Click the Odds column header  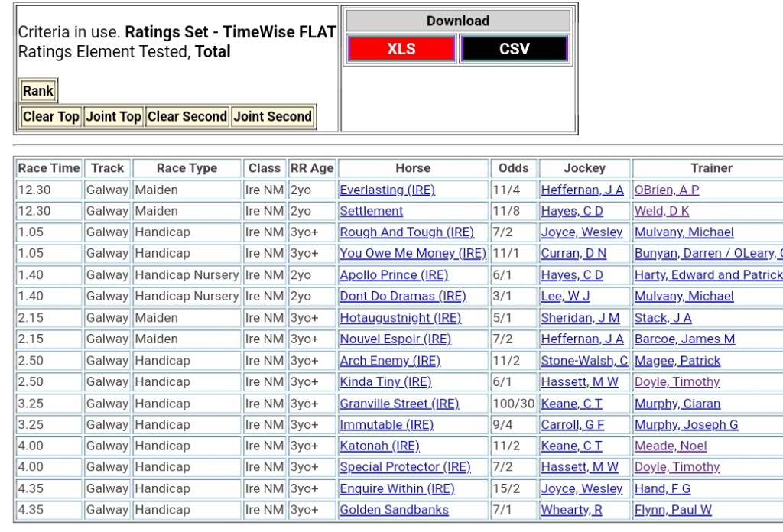coord(513,168)
